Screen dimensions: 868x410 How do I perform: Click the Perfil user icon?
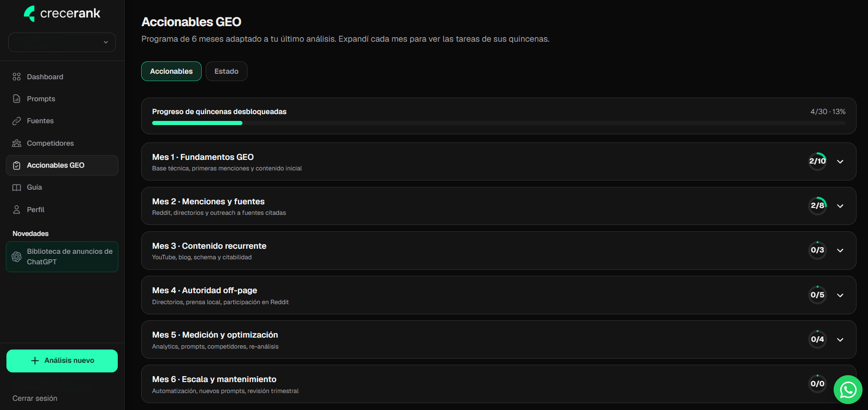[16, 209]
